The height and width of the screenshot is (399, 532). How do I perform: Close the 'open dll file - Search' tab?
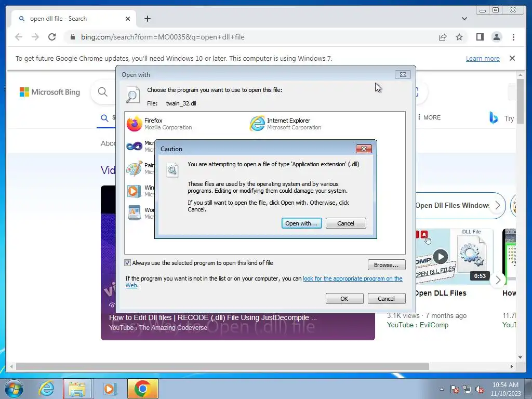[128, 19]
